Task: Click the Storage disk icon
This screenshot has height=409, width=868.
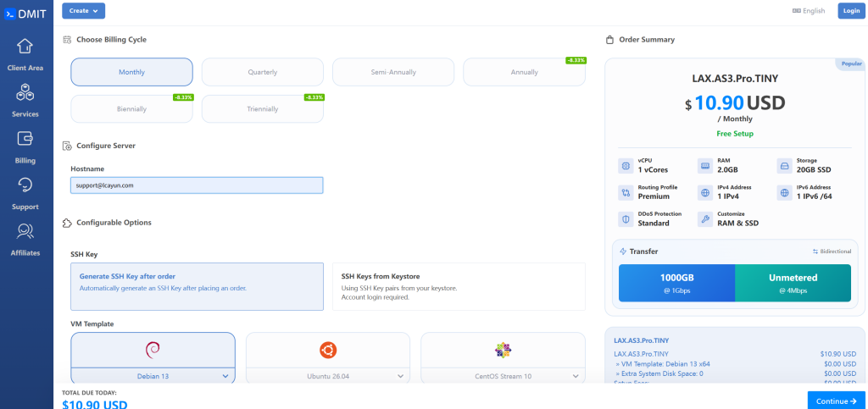Action: [784, 165]
